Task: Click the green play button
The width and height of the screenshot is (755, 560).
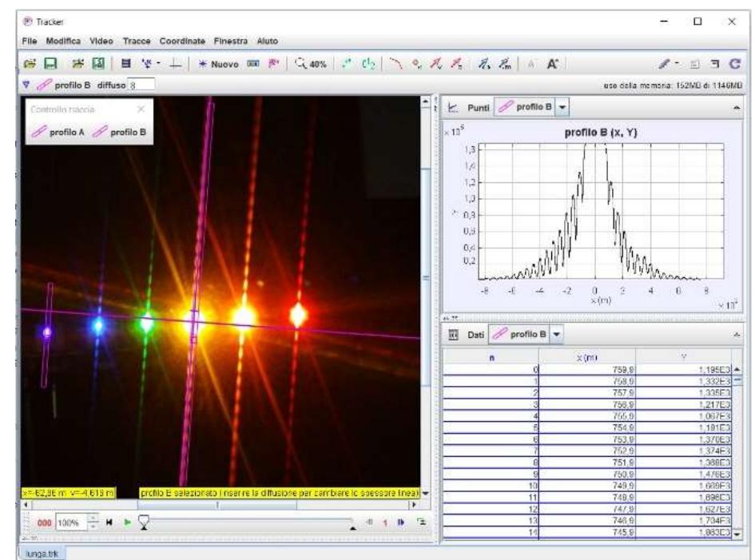Action: (128, 522)
